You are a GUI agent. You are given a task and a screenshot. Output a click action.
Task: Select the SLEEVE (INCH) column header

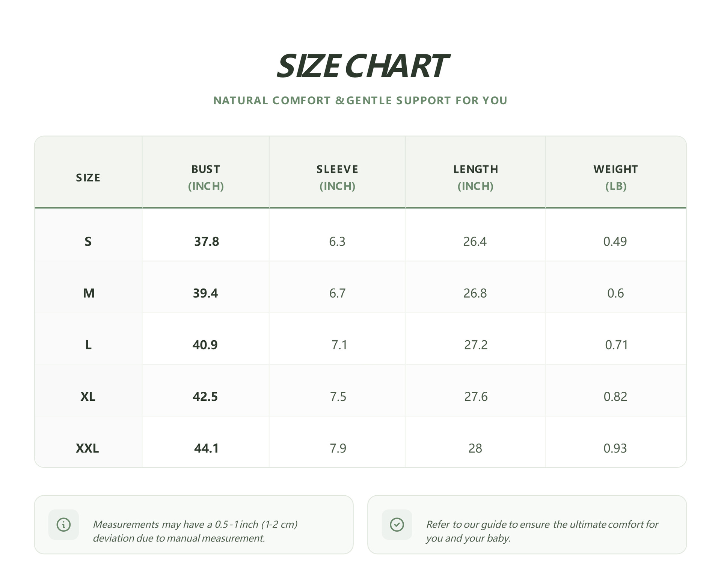coord(337,177)
